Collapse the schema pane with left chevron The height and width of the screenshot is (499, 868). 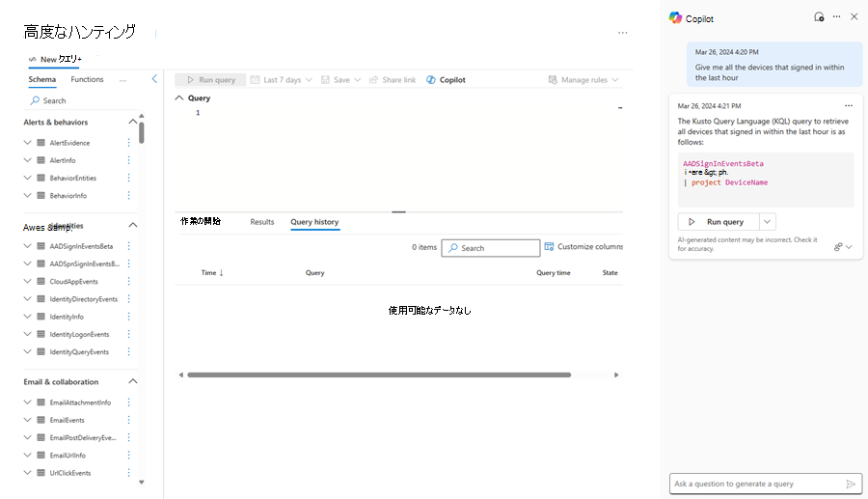(154, 79)
